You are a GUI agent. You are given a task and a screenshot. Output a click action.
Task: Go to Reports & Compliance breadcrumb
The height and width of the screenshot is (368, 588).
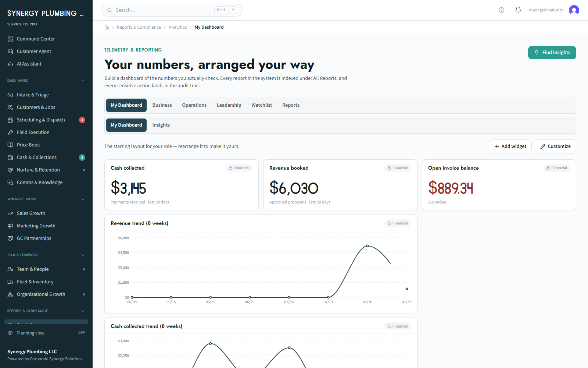[x=139, y=27]
